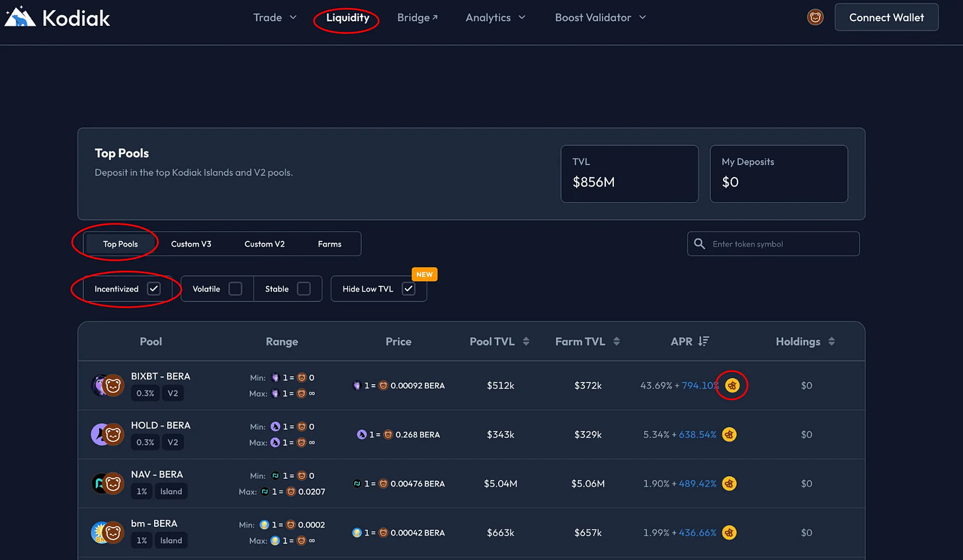Click NAV - BERA max range 0.0207
963x560 pixels.
pos(312,491)
